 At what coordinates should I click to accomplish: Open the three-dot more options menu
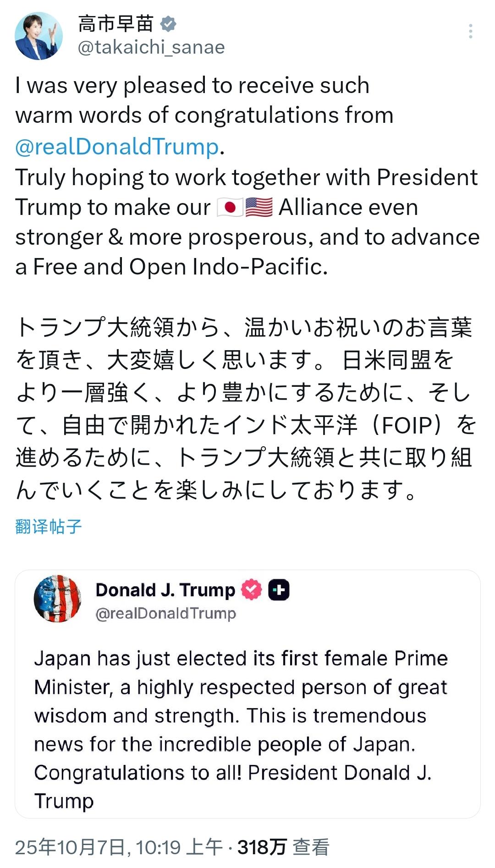click(470, 31)
